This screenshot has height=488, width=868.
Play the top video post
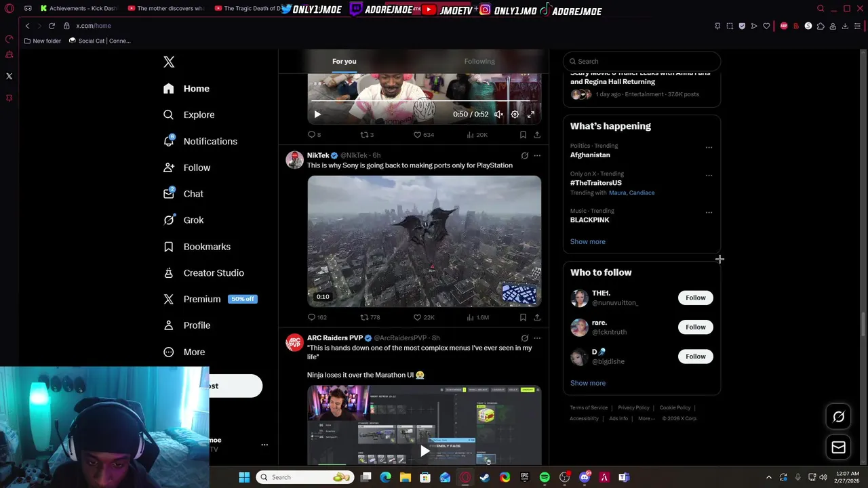pos(317,115)
